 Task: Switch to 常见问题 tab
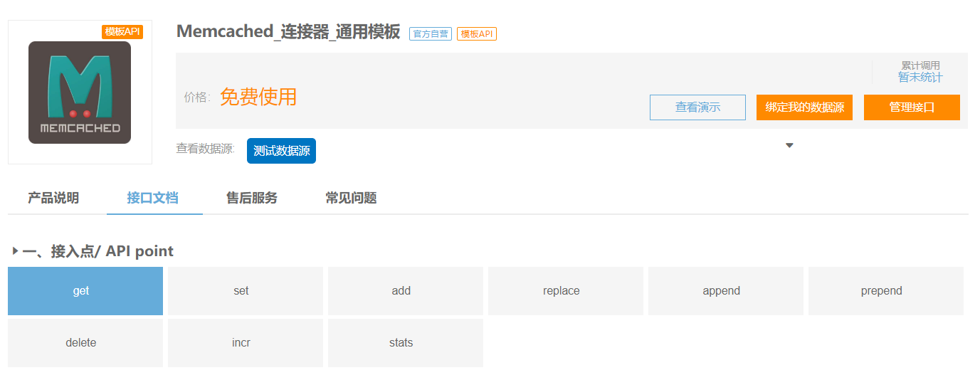point(351,198)
